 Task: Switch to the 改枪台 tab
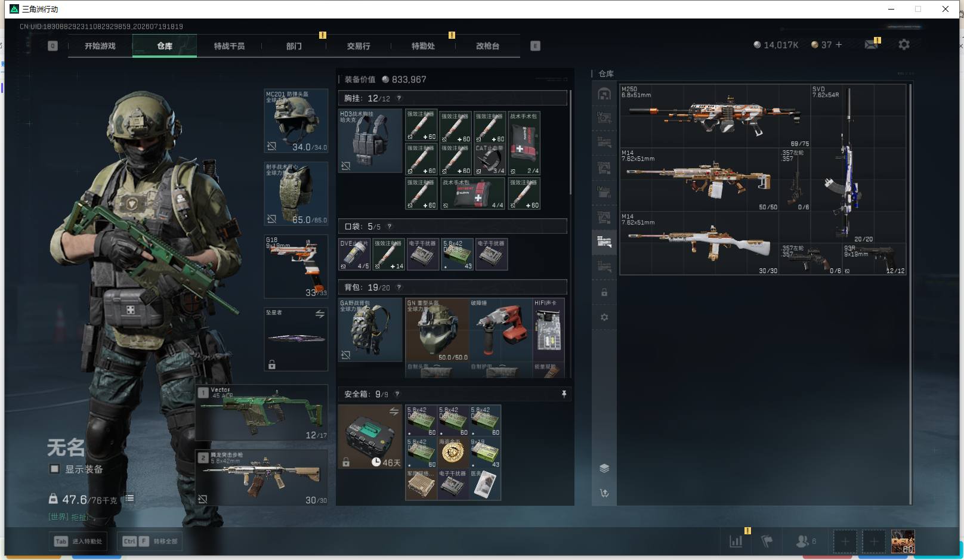click(x=487, y=46)
